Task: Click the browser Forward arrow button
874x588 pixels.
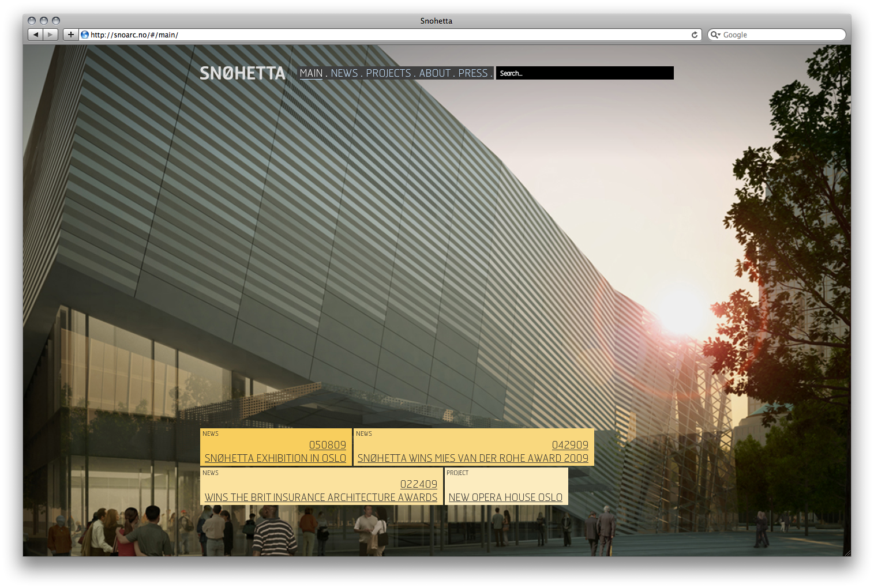Action: tap(51, 35)
